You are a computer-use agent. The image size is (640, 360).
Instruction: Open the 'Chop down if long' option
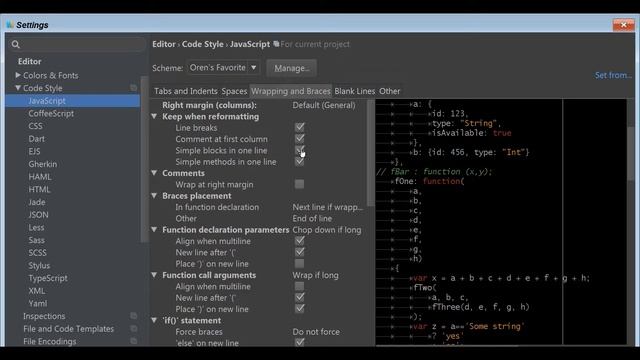click(x=327, y=230)
